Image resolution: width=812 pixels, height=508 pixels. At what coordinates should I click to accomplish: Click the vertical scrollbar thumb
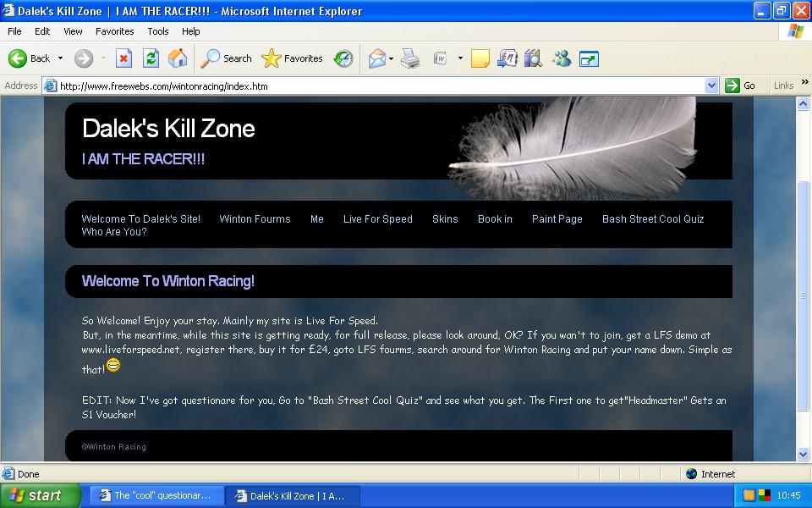[x=804, y=295]
